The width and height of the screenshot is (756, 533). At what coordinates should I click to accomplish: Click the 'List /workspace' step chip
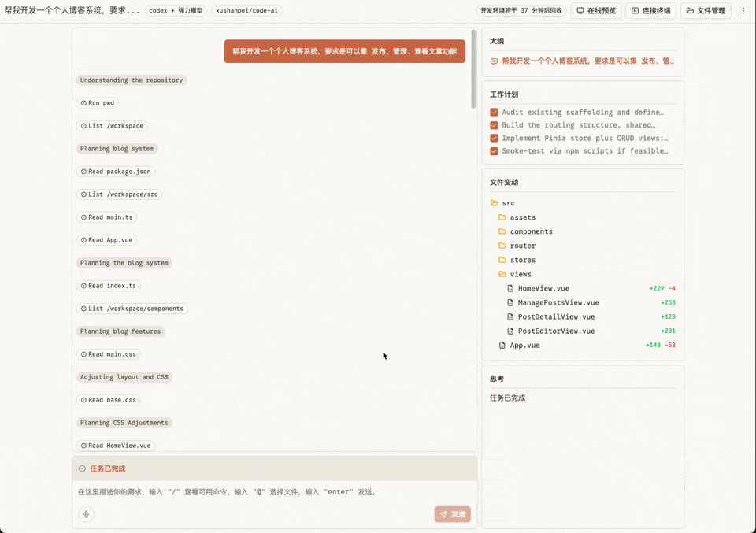tap(112, 126)
